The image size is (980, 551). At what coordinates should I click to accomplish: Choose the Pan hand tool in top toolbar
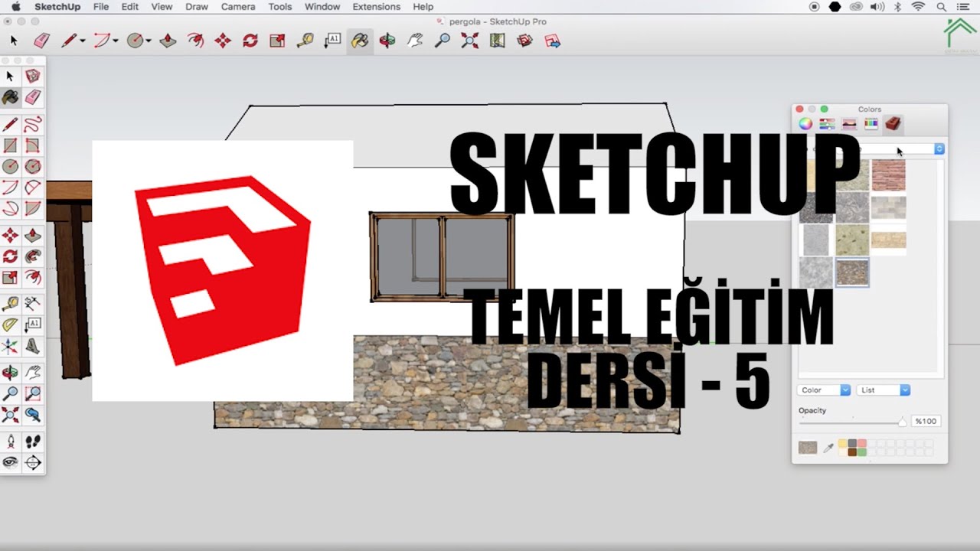pos(415,41)
